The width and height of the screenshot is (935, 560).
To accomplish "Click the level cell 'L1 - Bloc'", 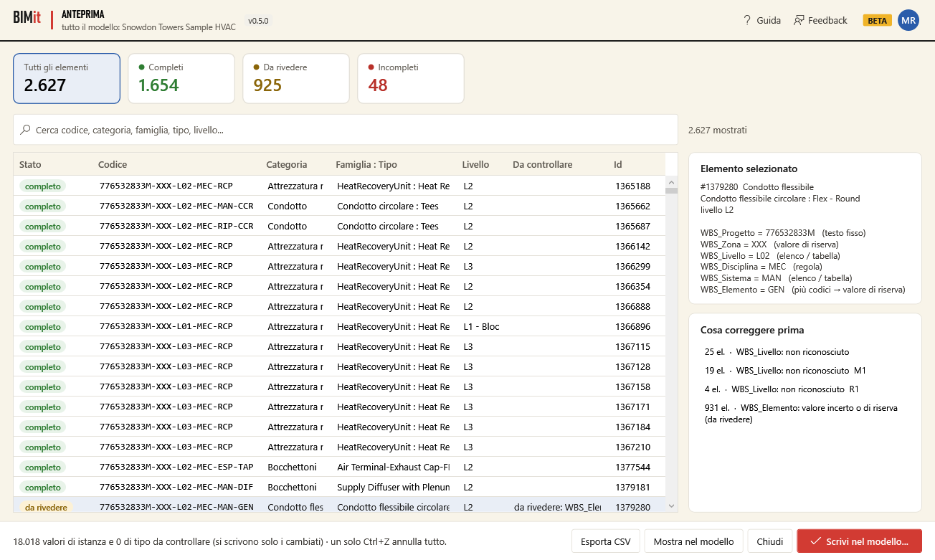I will coord(481,326).
